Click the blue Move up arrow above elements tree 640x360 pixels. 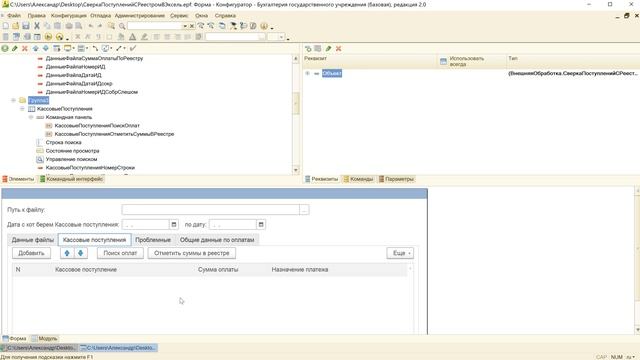[36, 48]
